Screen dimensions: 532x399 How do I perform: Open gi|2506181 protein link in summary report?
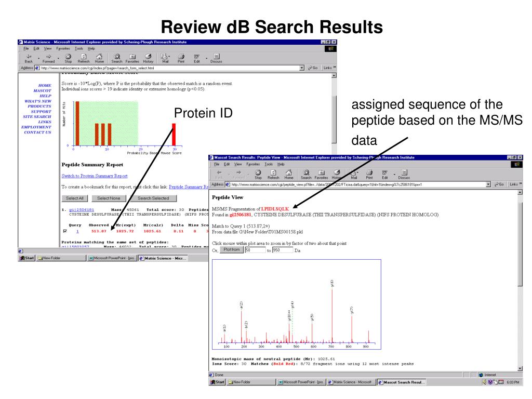click(x=82, y=210)
